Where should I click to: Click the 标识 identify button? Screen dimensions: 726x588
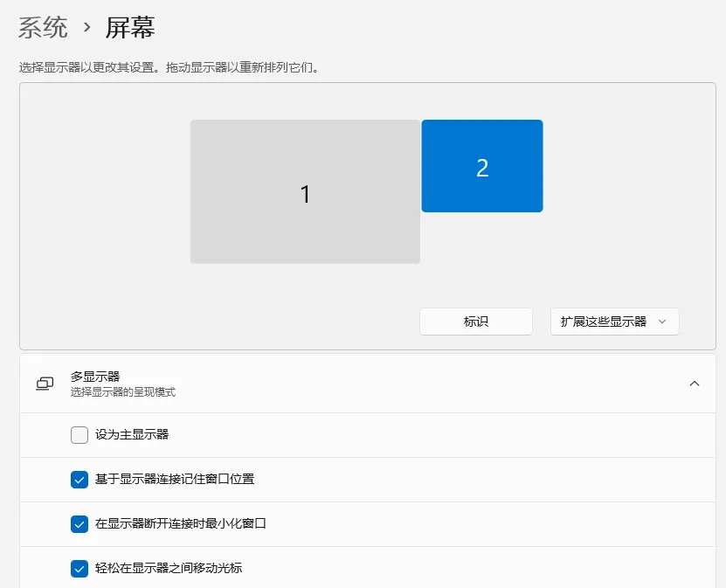tap(476, 322)
